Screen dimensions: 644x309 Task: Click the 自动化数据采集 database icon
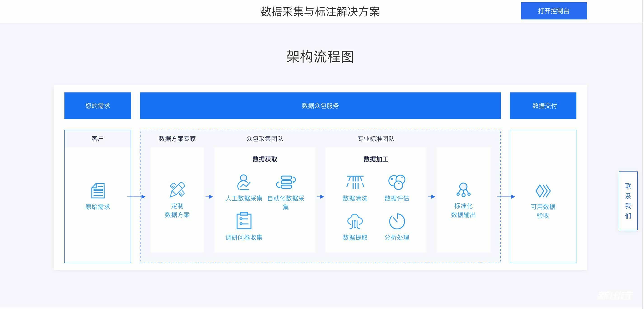286,182
